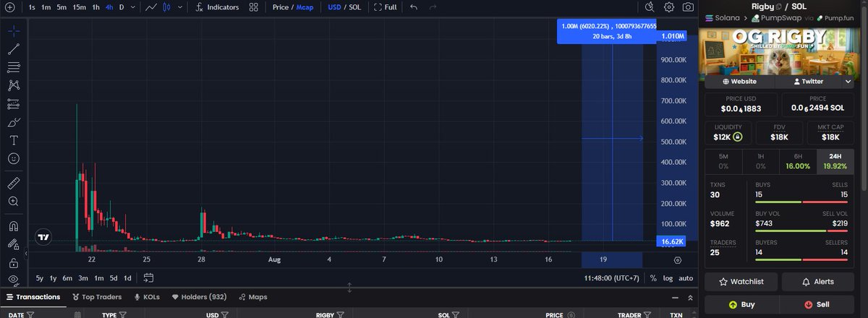Set chart range to 5d
The image size is (868, 318).
[x=114, y=278]
